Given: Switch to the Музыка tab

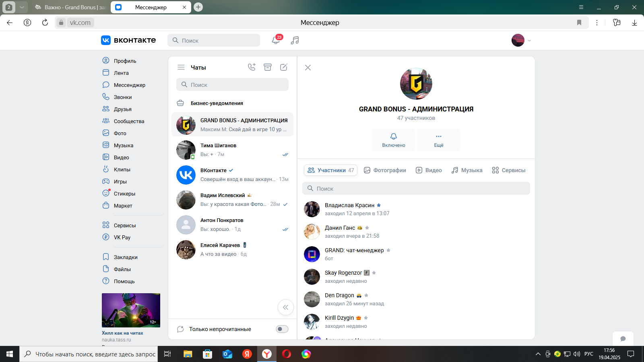Looking at the screenshot, I should [467, 170].
